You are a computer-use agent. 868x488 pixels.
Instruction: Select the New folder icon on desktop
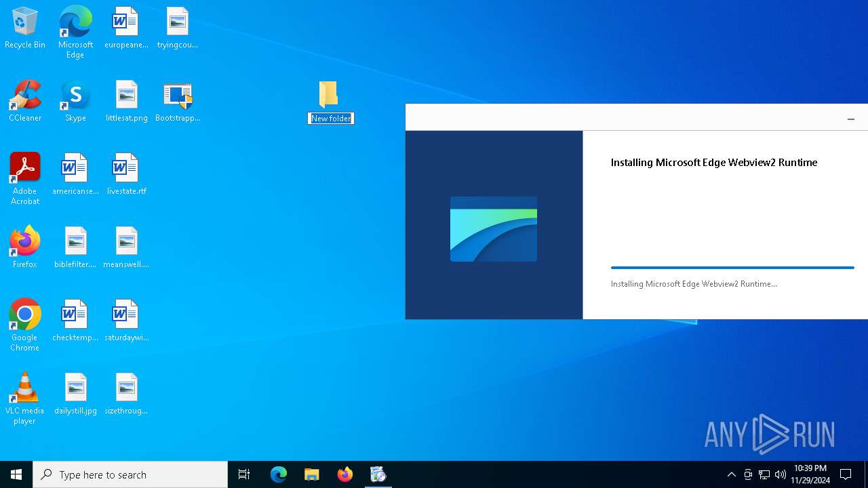click(328, 95)
